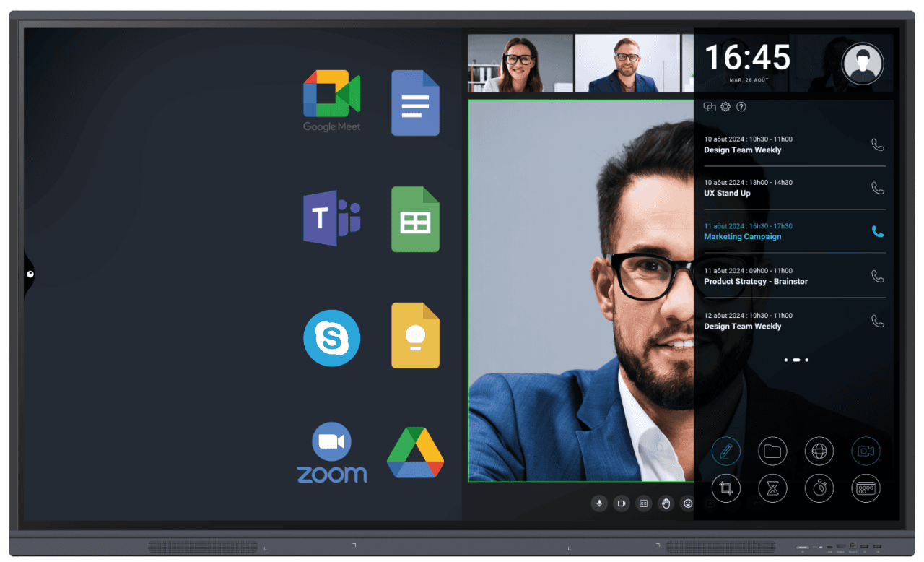Screen dimensions: 924x562
Task: Open the web browser globe tool
Action: (819, 451)
